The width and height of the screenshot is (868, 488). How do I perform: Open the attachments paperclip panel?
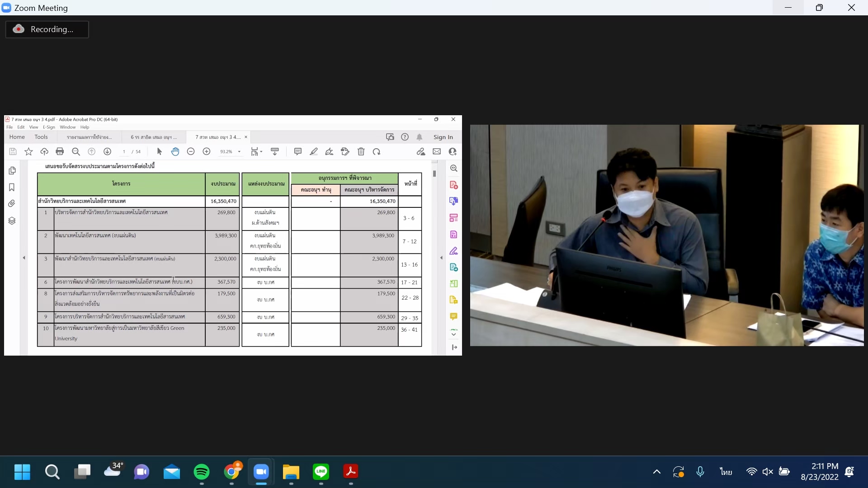tap(12, 204)
